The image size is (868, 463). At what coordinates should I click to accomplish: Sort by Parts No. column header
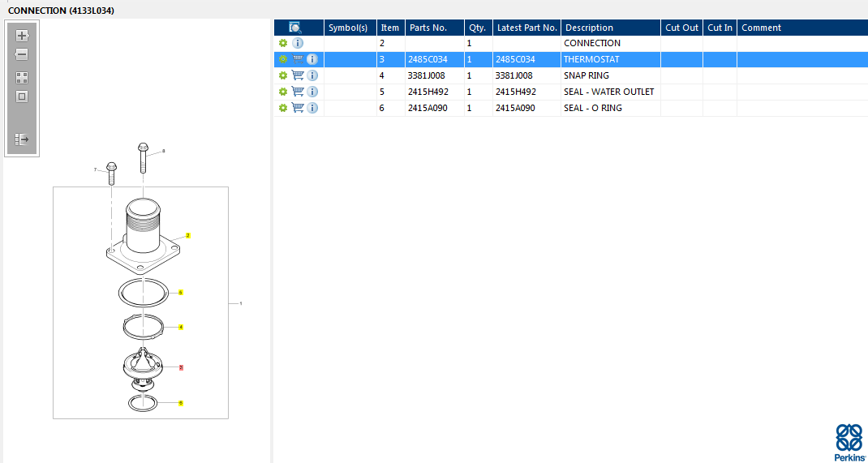(x=435, y=28)
